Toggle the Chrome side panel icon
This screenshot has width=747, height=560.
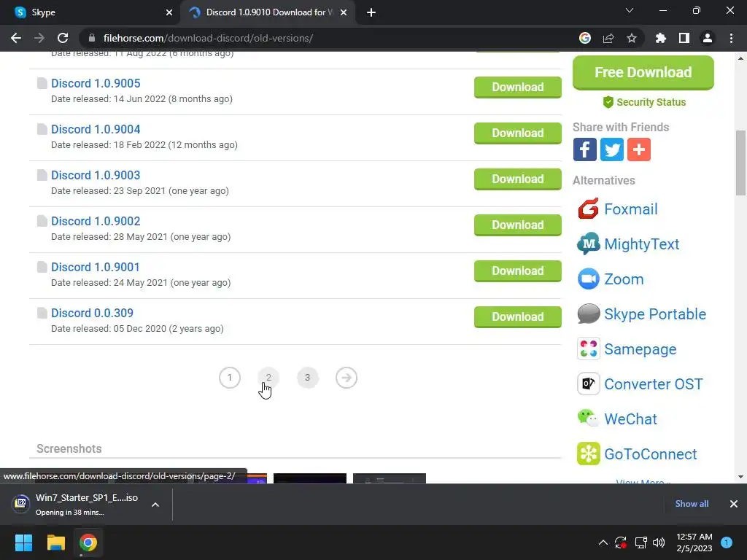coord(684,38)
